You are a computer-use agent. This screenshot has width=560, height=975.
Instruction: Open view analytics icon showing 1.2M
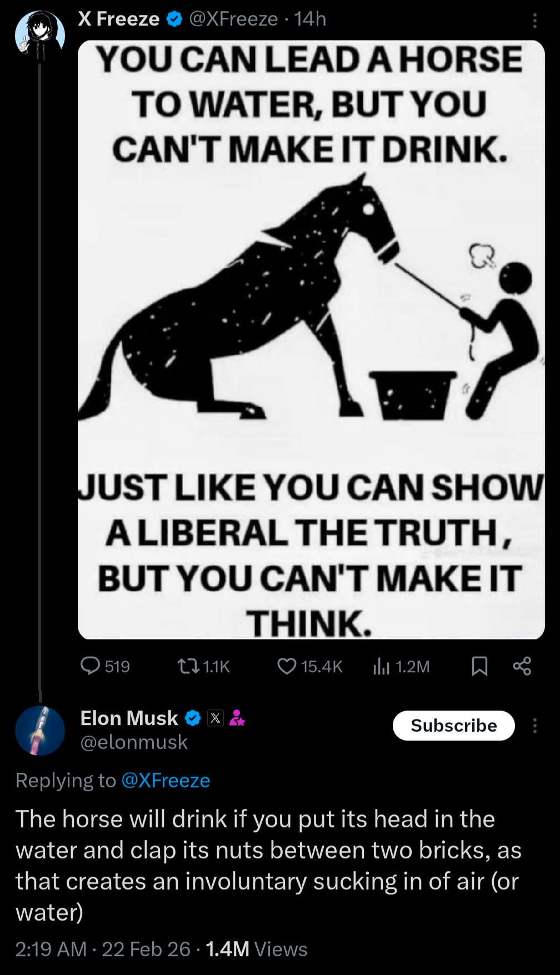coord(381,666)
